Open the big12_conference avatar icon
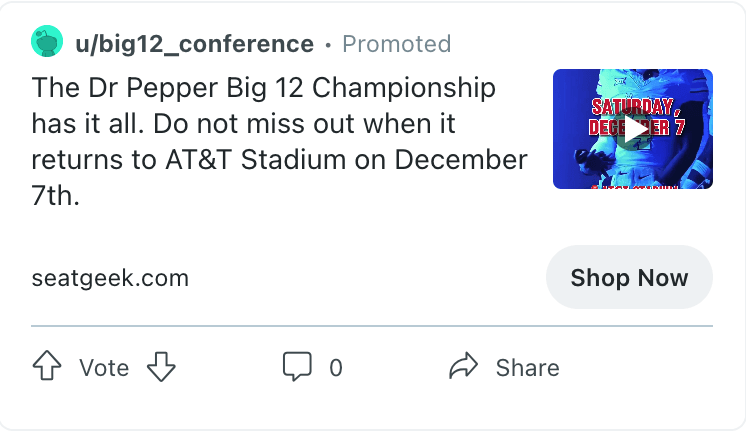 tap(47, 44)
